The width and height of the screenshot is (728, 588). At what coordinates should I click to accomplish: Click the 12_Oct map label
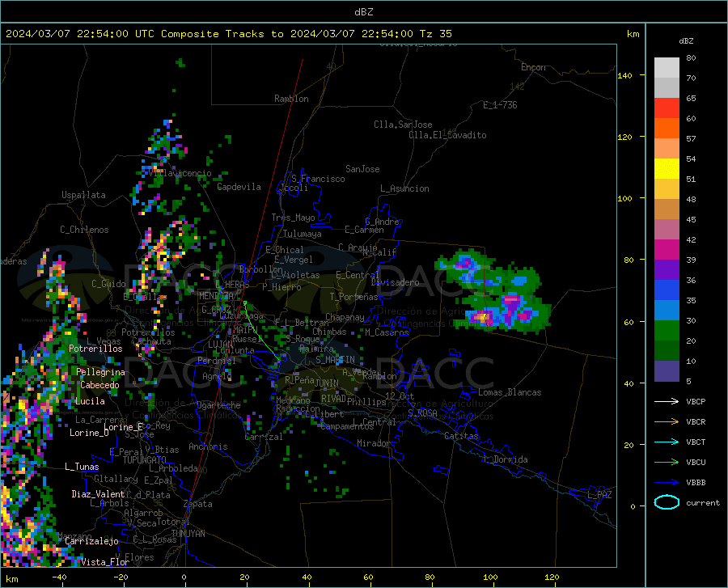tap(400, 396)
